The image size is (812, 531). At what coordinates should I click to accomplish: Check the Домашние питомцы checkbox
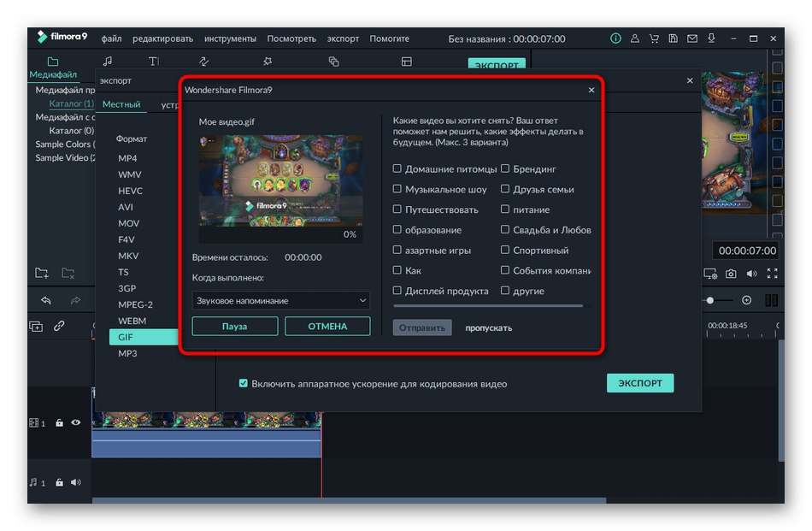397,168
